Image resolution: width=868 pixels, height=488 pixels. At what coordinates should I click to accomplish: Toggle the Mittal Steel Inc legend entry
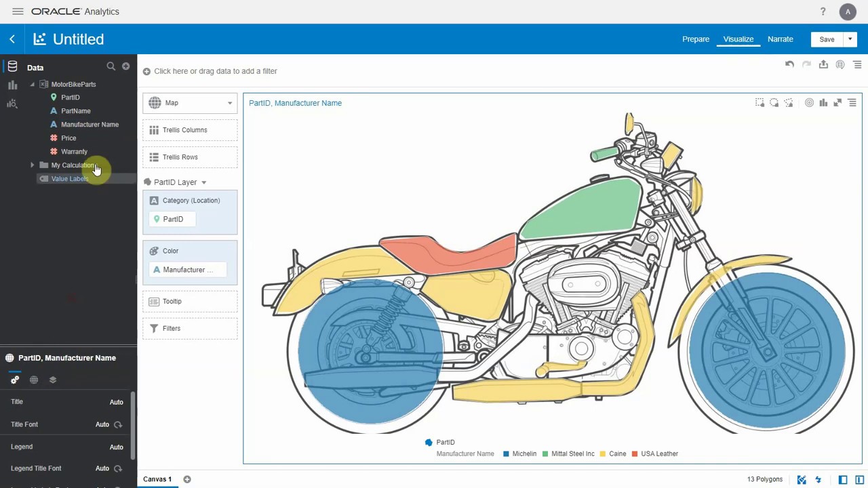pos(568,453)
